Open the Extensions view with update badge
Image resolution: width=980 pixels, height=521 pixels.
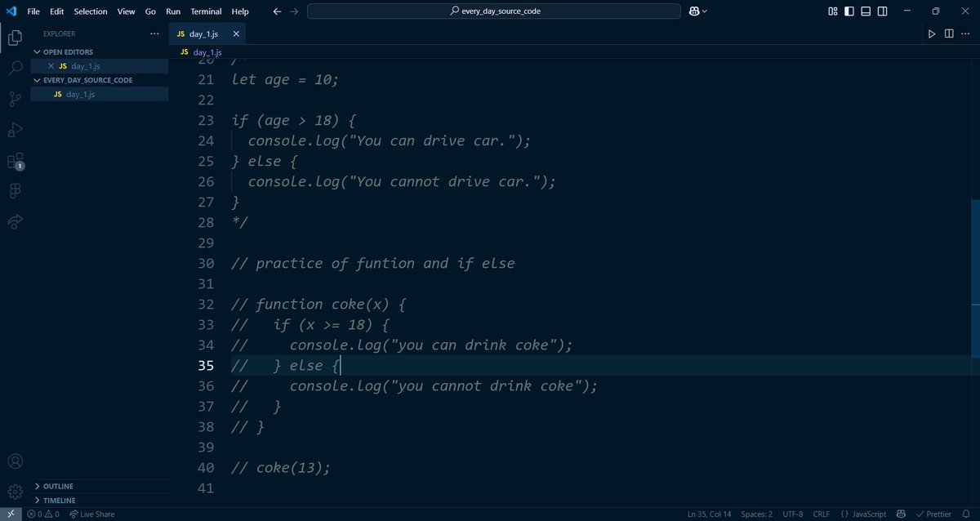tap(15, 161)
